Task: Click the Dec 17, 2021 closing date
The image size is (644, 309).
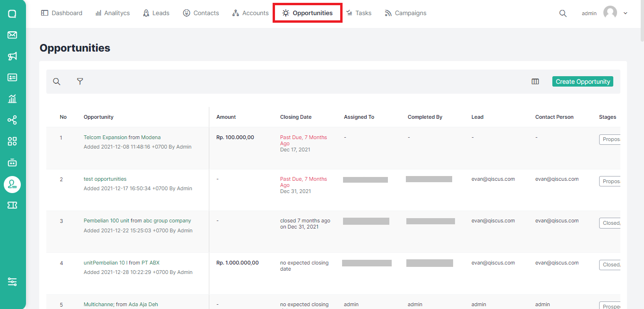Action: tap(295, 150)
